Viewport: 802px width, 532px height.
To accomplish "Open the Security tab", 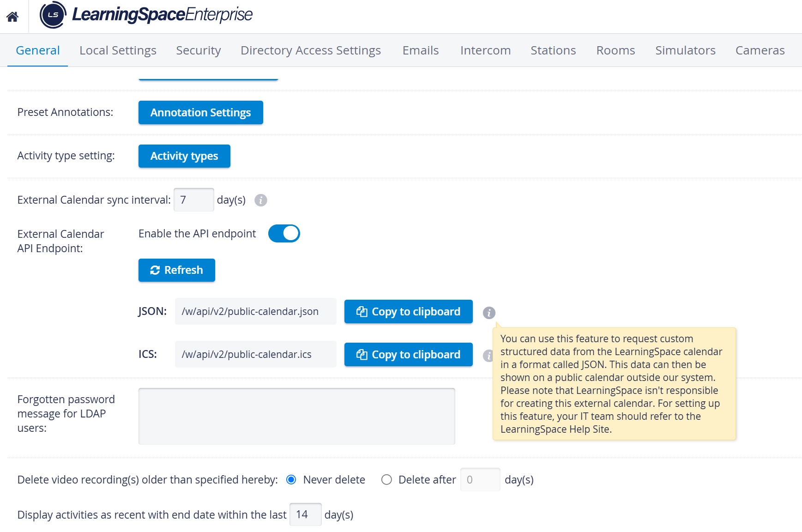I will (199, 50).
